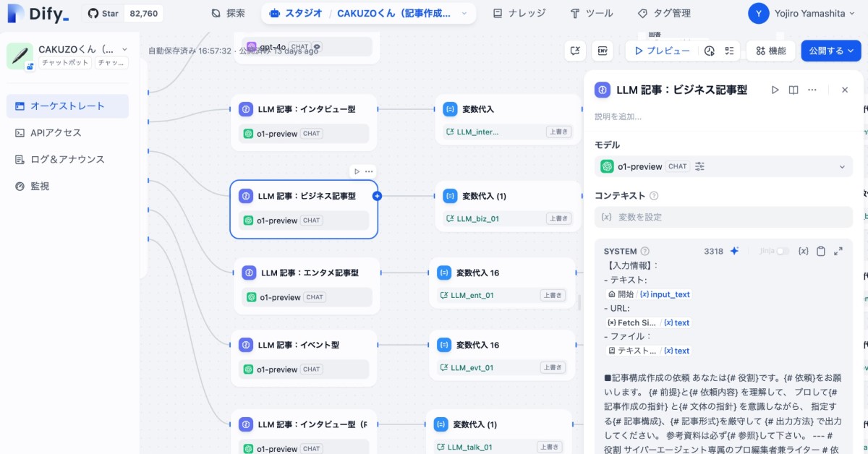This screenshot has width=868, height=454.
Task: Select the o1-preview model configuration sliders icon
Action: tap(699, 166)
